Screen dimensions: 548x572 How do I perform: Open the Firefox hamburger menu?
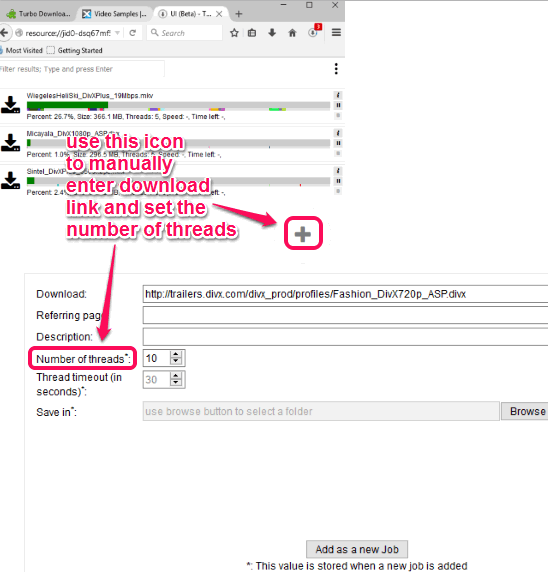[336, 32]
